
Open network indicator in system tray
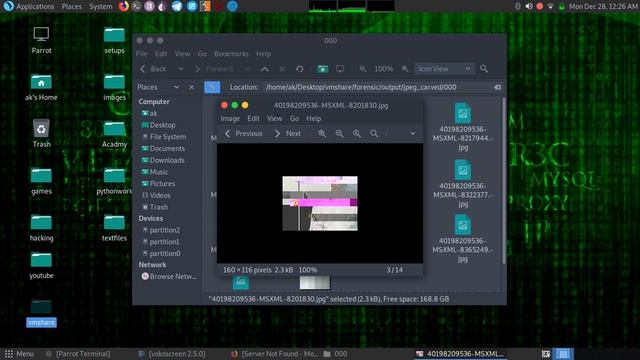(x=551, y=6)
